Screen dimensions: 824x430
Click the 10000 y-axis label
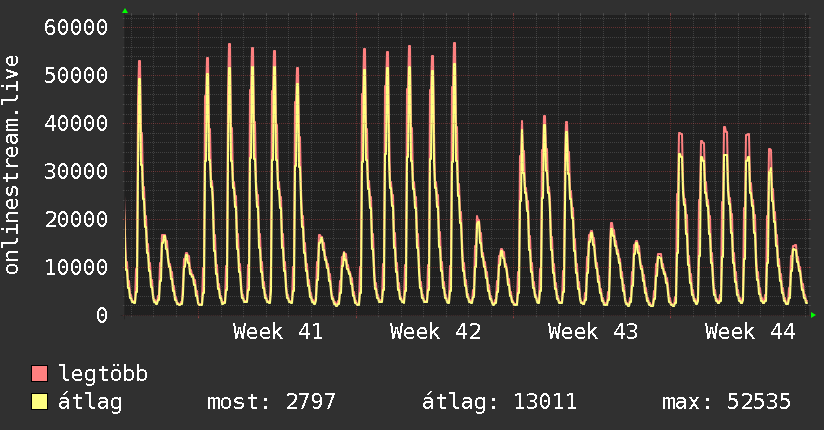coord(76,268)
